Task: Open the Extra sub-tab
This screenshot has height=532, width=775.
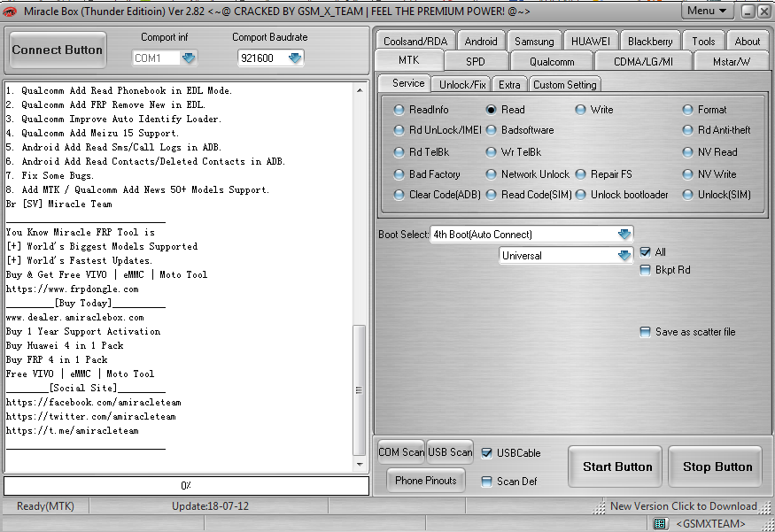Action: pyautogui.click(x=509, y=84)
